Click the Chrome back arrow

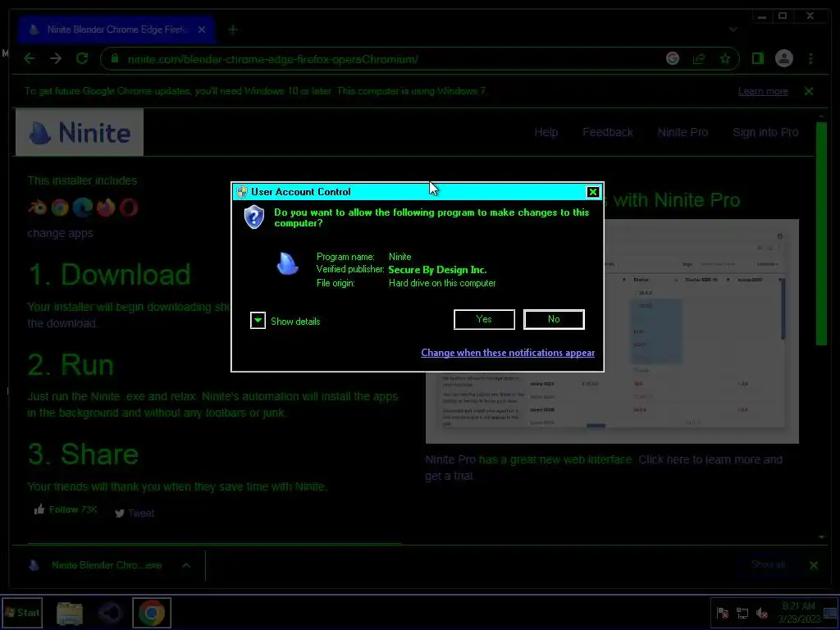coord(30,58)
